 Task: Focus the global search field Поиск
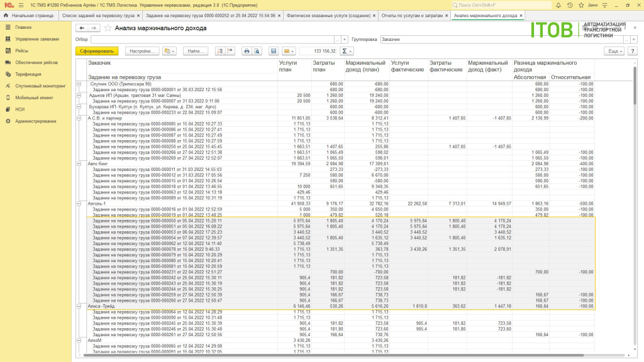[x=501, y=5]
